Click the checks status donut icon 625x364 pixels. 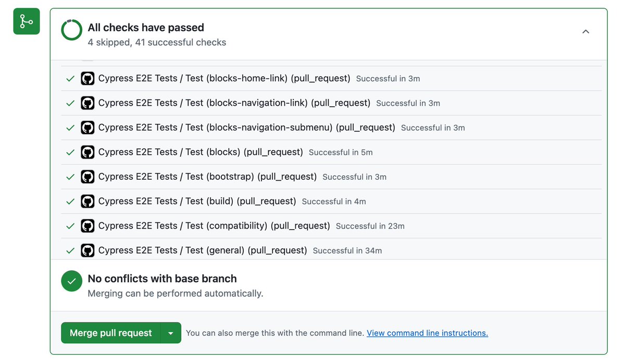(x=71, y=30)
